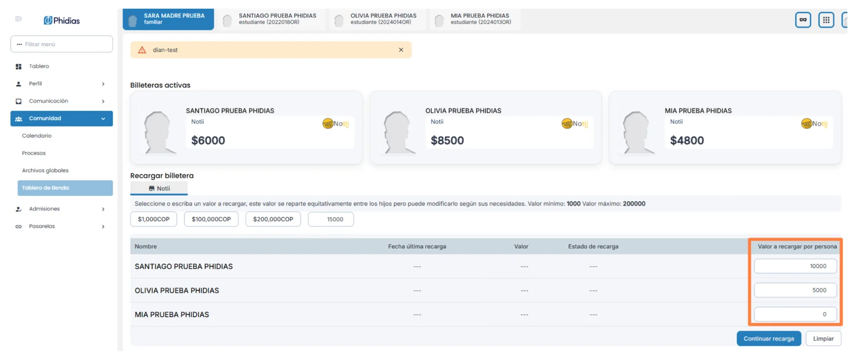Click Mia's avatar in the wallet card

pyautogui.click(x=638, y=132)
